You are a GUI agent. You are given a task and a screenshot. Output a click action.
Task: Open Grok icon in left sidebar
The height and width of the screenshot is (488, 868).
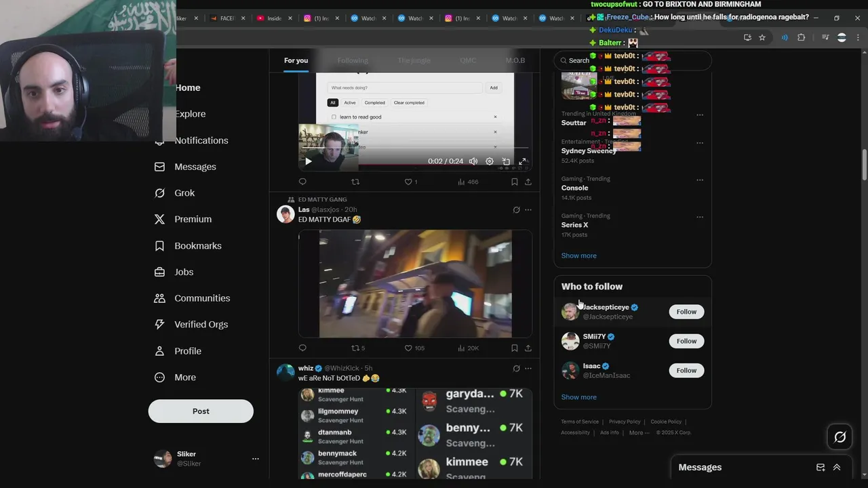[159, 193]
